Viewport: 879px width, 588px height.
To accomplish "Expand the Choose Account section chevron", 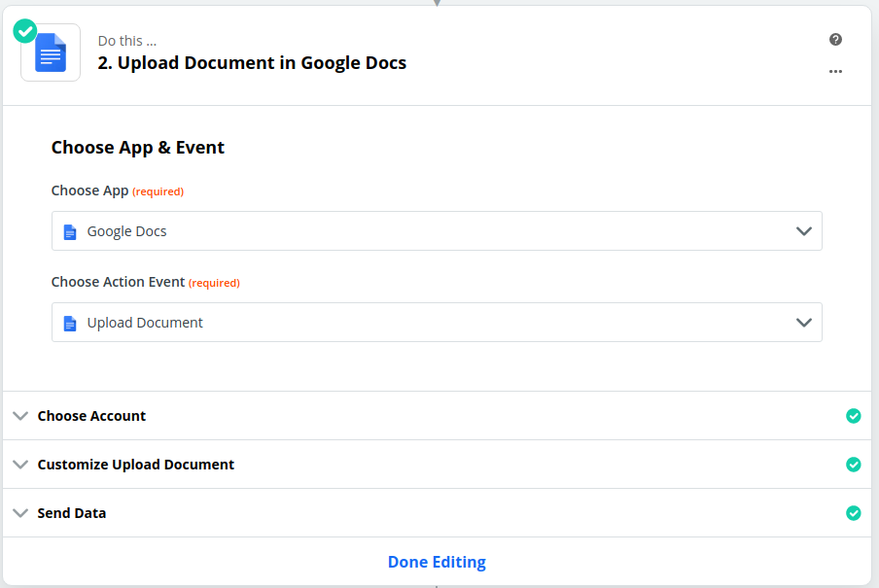I will 20,416.
